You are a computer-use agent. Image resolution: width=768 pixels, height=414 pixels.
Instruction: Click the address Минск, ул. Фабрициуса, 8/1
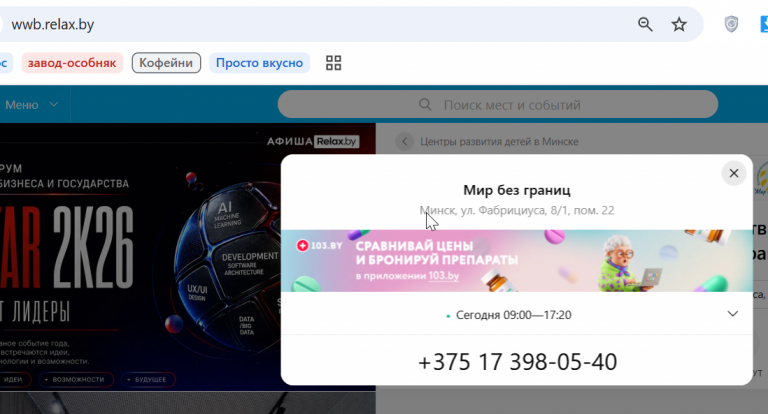[517, 211]
